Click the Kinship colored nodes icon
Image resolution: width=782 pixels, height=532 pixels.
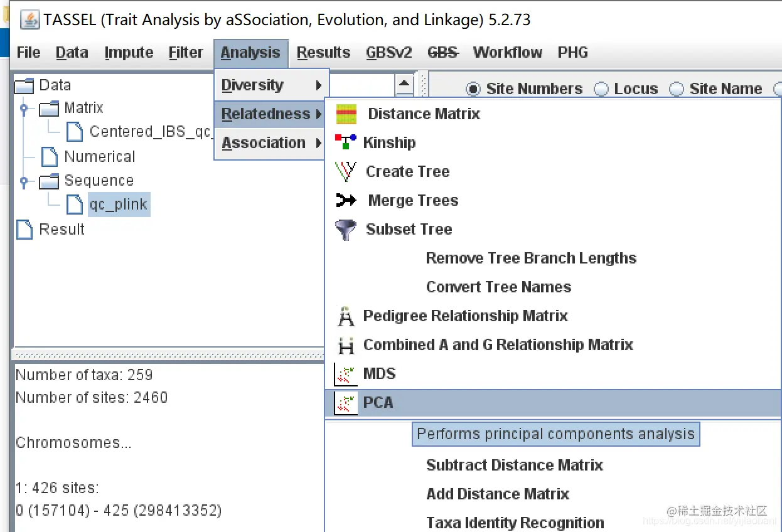point(346,142)
